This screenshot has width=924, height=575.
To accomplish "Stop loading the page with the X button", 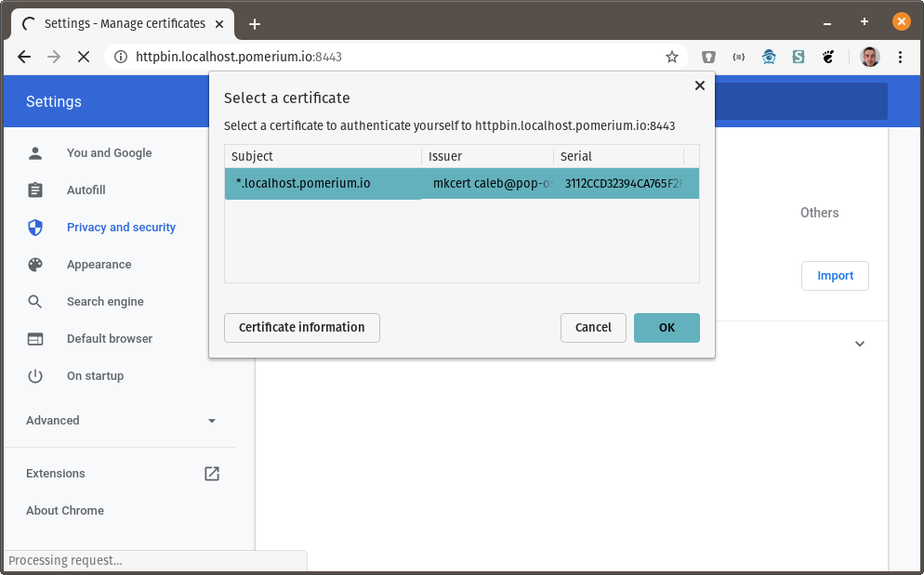I will pos(84,57).
